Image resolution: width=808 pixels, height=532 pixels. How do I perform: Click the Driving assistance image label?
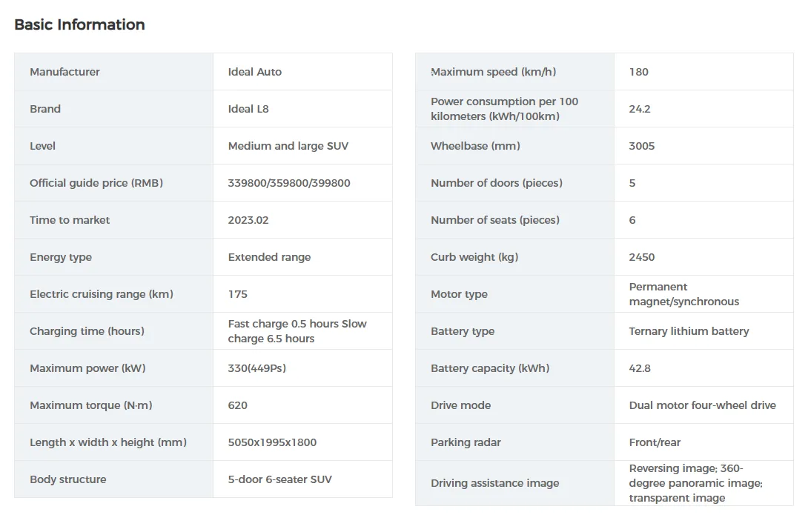click(x=494, y=483)
